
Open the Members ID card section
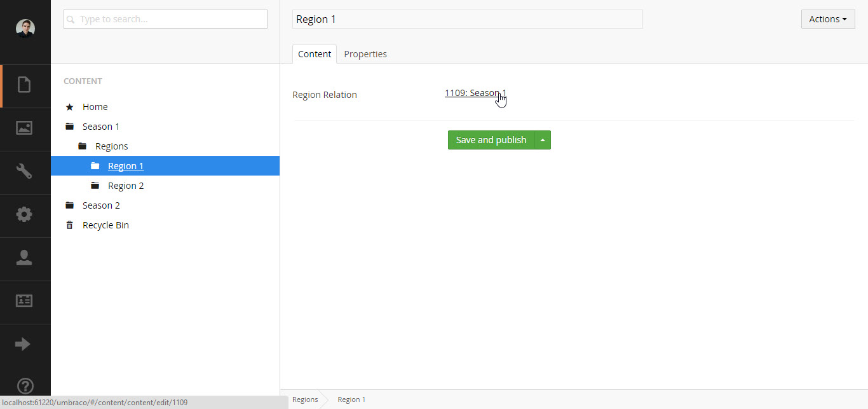point(25,301)
